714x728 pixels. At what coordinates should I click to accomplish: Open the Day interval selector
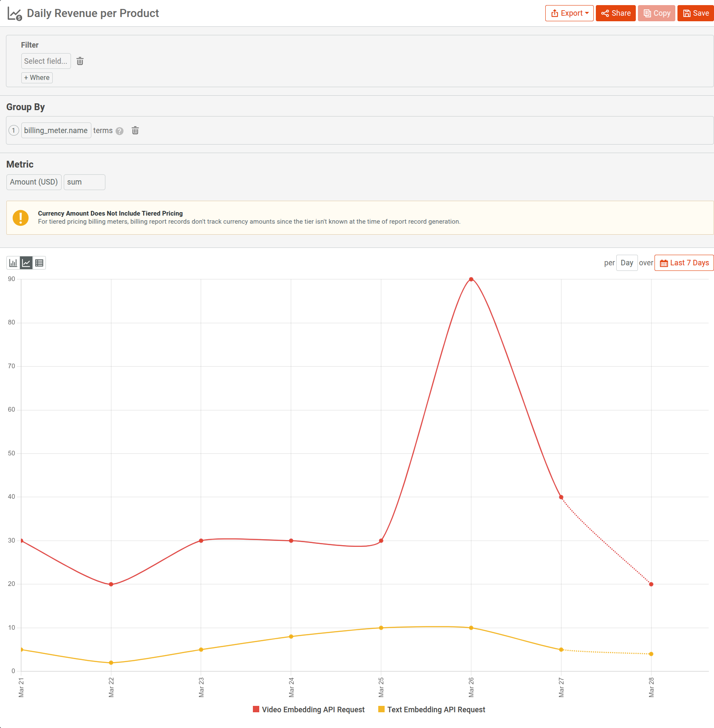627,263
